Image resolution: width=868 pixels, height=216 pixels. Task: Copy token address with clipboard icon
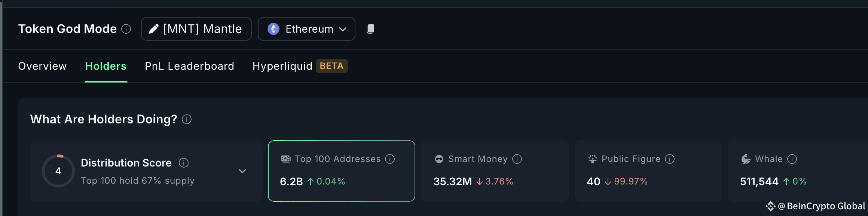pyautogui.click(x=370, y=29)
